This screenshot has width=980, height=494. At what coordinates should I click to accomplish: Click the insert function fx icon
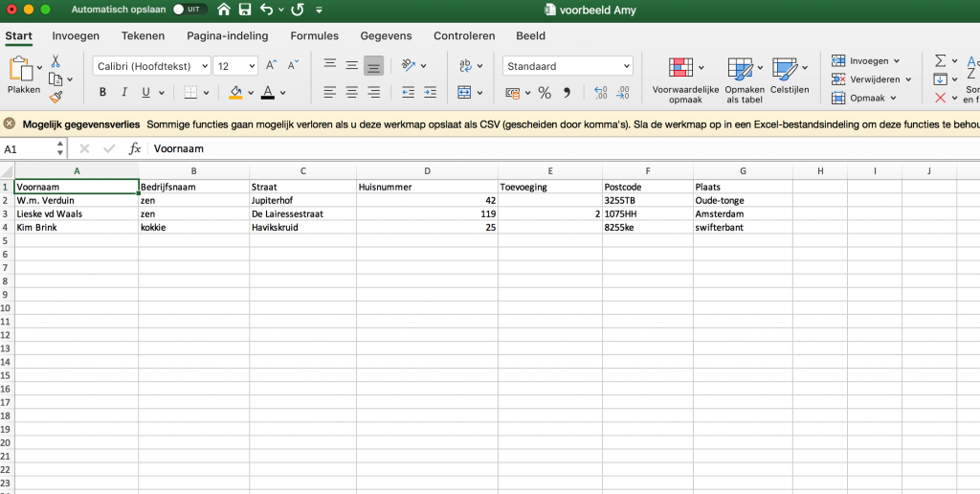pos(135,149)
